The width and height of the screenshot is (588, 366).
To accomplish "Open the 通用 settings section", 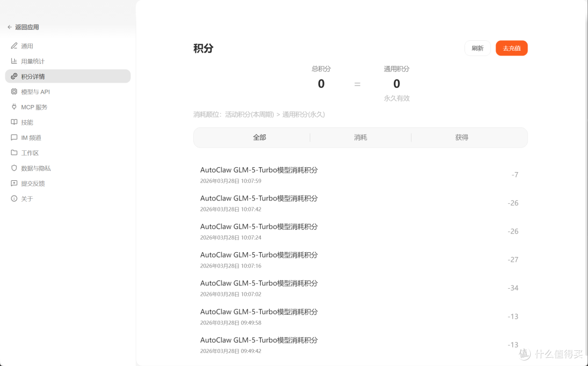I will click(68, 46).
